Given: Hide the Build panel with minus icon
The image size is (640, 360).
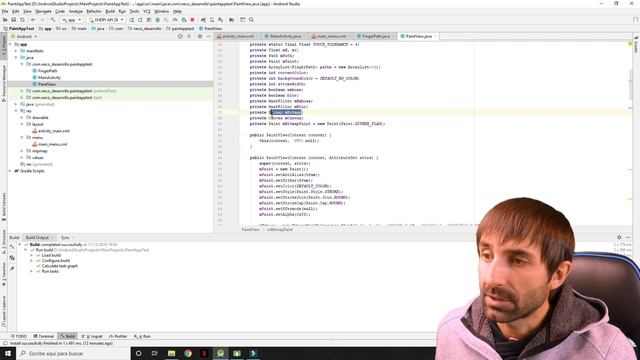Looking at the screenshot, I should point(628,237).
